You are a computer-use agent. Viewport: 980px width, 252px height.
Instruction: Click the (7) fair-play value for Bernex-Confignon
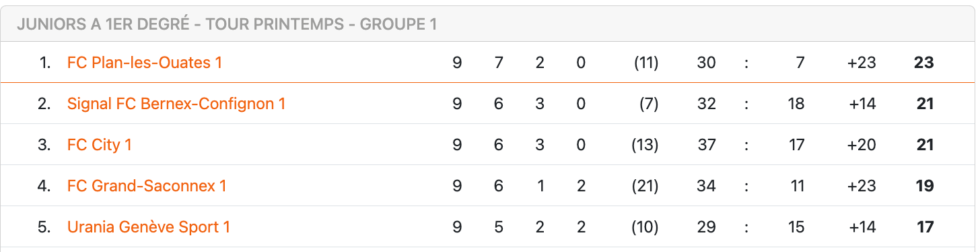(x=649, y=104)
